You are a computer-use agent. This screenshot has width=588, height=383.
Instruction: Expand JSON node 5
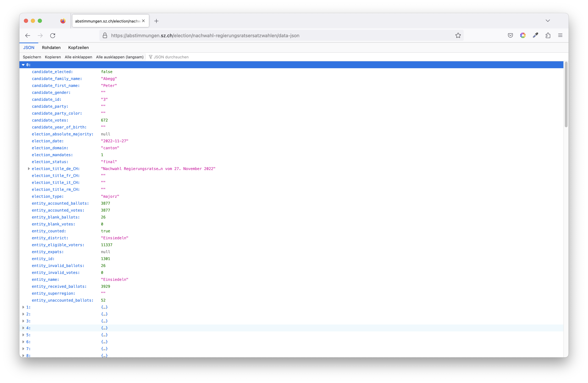[23, 335]
